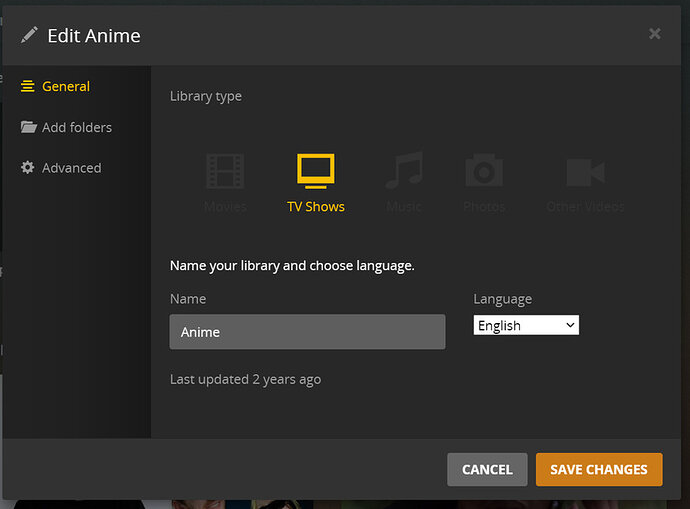Close the Edit Anime dialog with the X
The width and height of the screenshot is (690, 509).
pyautogui.click(x=655, y=34)
